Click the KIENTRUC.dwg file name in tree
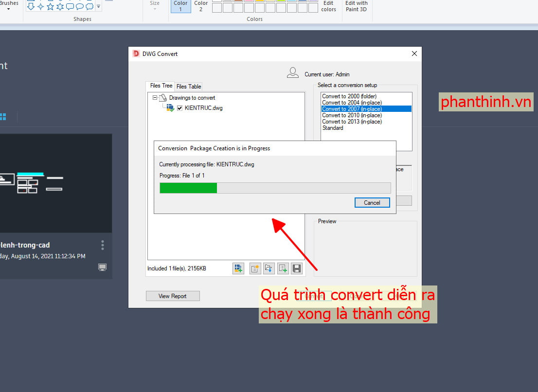538x392 pixels. pyautogui.click(x=203, y=108)
